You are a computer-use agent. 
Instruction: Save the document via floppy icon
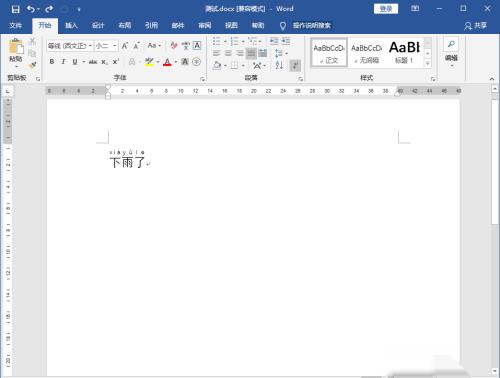15,9
